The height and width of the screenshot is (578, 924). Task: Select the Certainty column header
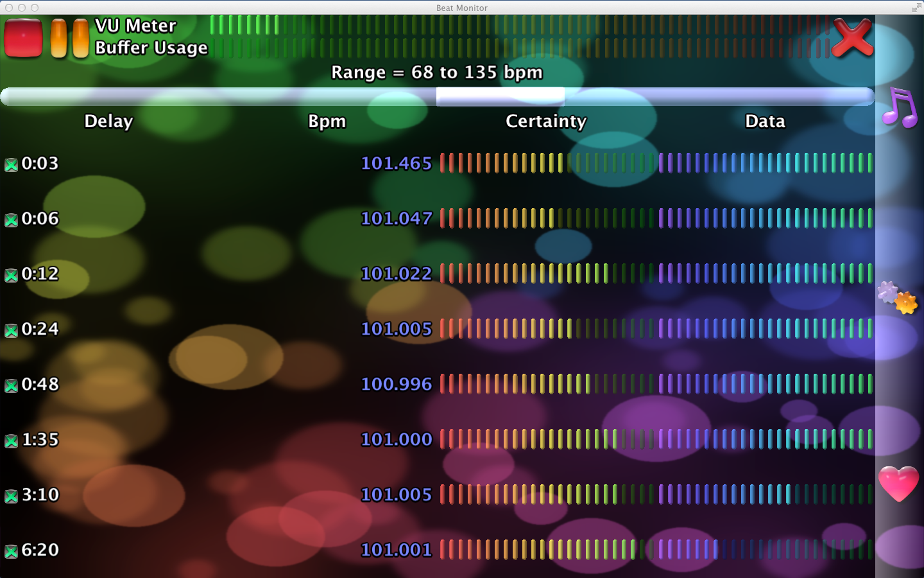point(546,121)
